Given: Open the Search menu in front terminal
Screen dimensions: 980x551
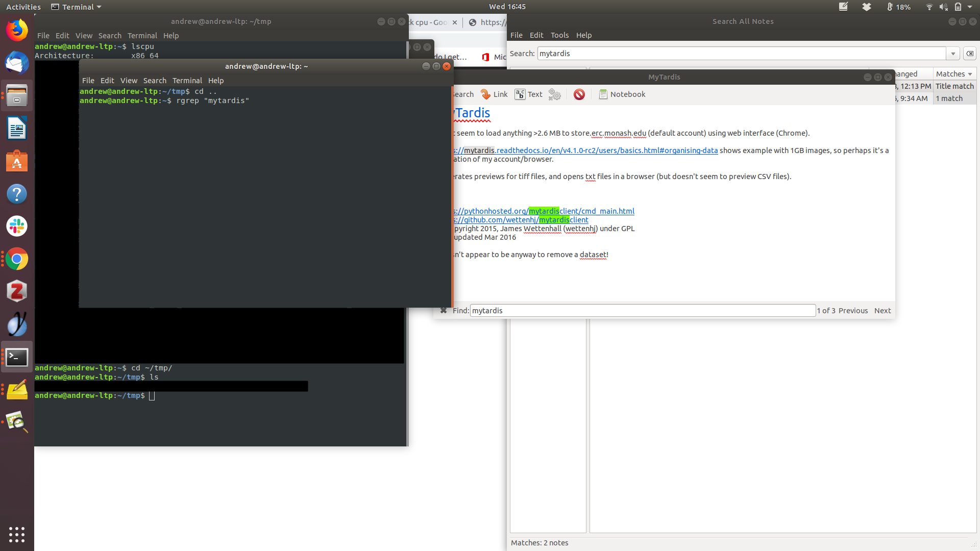Looking at the screenshot, I should (155, 81).
